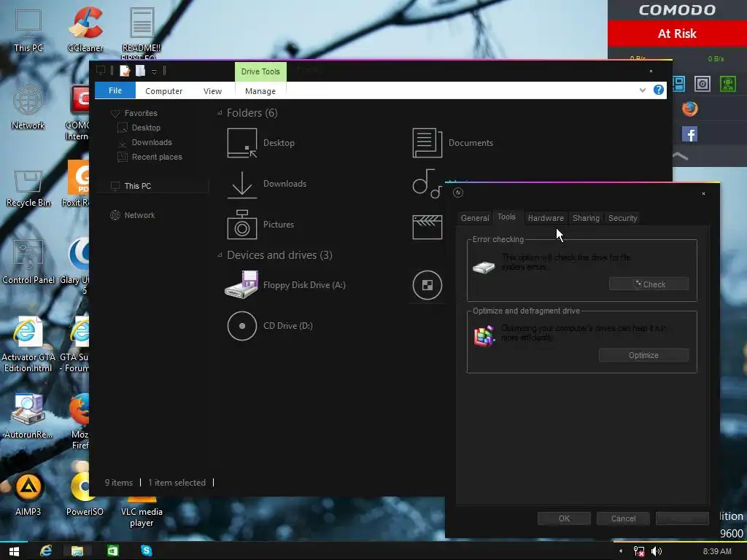
Task: Open the Manage ribbon tab
Action: 260,91
